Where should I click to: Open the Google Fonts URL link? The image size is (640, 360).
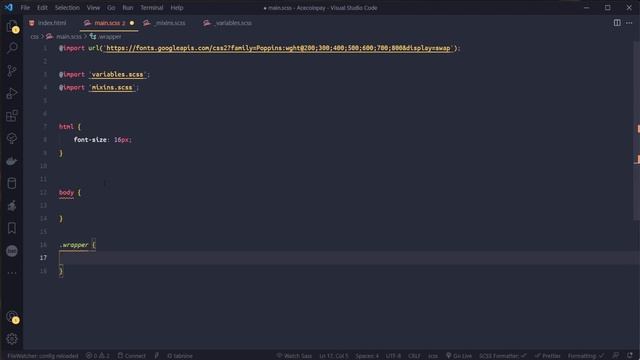click(278, 48)
